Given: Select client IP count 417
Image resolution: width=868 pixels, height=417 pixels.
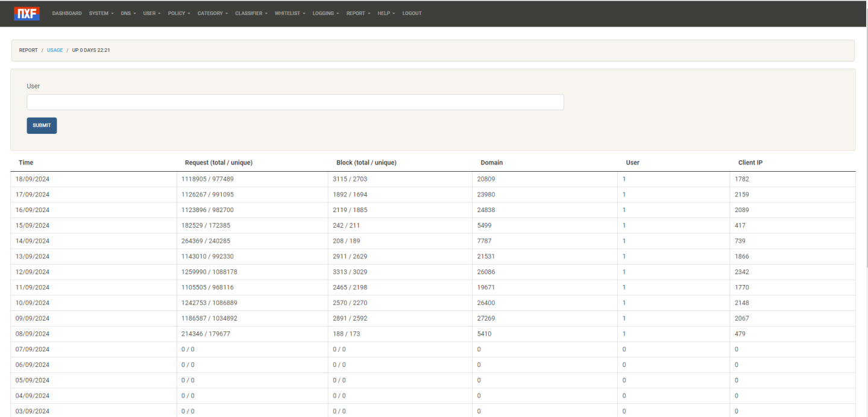Looking at the screenshot, I should point(740,225).
